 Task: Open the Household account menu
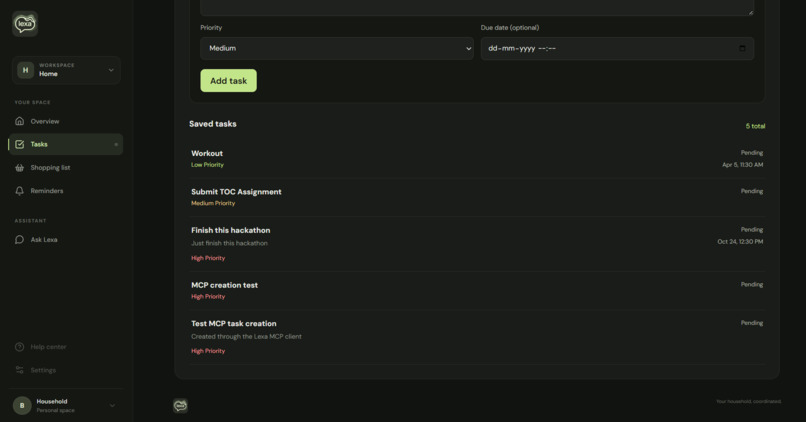(x=66, y=406)
